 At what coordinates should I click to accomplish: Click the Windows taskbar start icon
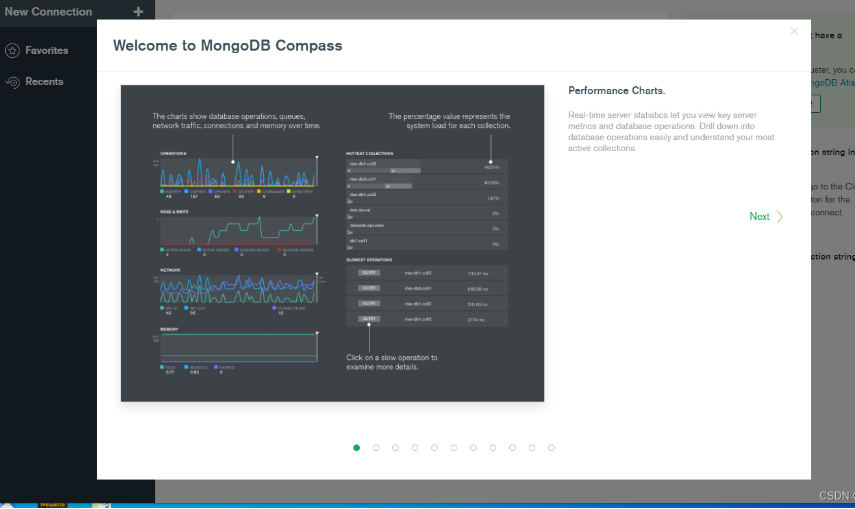tap(10, 505)
